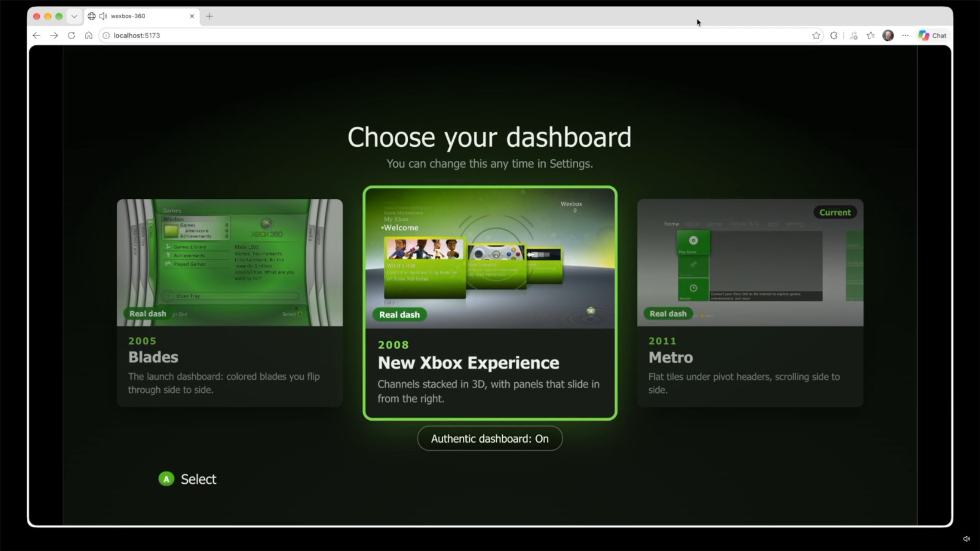Click the green A Select button icon
Screen dimensions: 980x551
166,479
